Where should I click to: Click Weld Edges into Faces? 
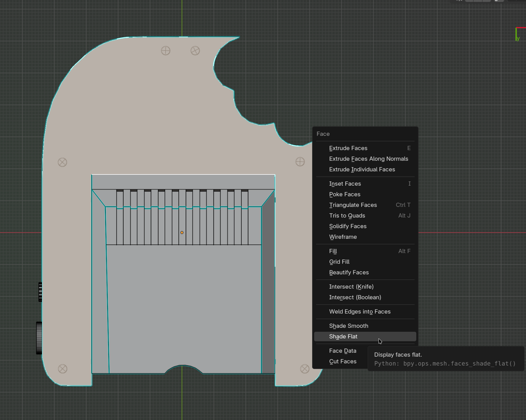point(360,312)
